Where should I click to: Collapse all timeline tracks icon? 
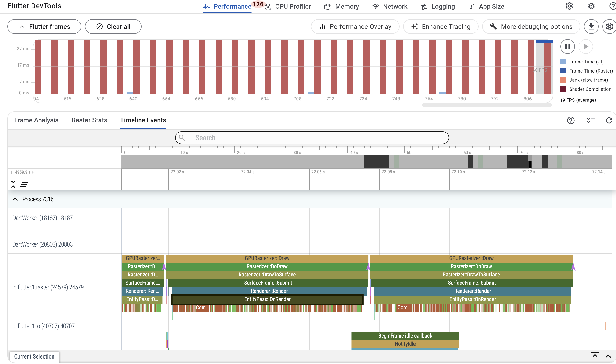click(x=13, y=184)
